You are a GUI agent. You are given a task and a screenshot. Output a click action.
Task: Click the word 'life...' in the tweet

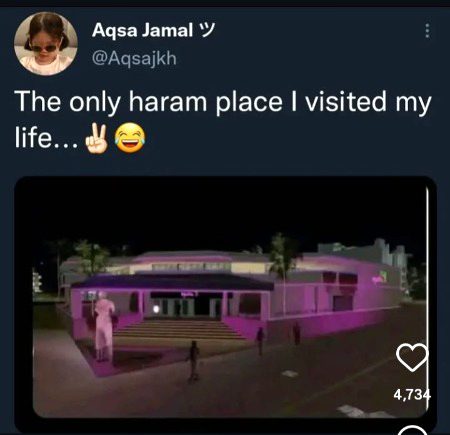click(47, 138)
